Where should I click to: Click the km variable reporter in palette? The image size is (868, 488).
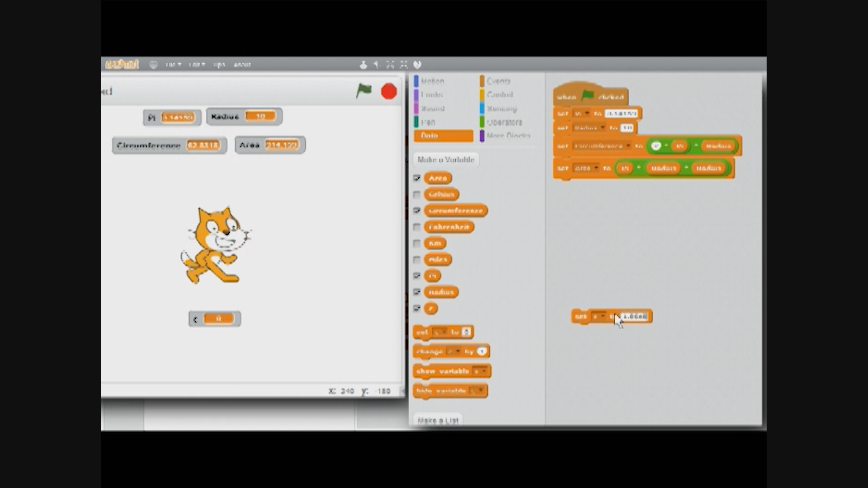435,243
